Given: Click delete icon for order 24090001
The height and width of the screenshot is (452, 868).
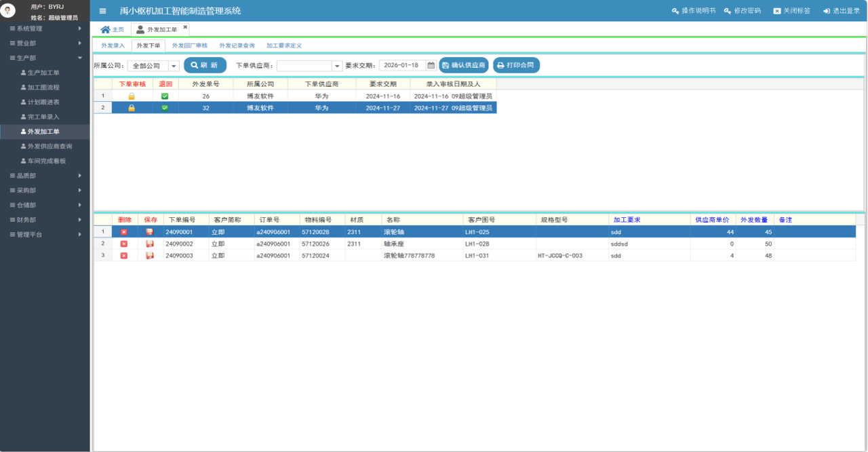Looking at the screenshot, I should (x=123, y=232).
